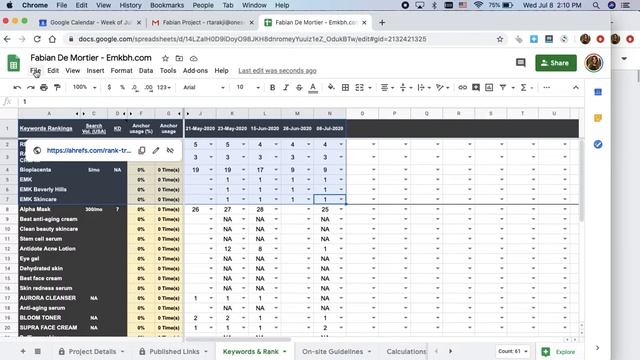This screenshot has width=640, height=360.
Task: Click the green Share button
Action: [556, 63]
